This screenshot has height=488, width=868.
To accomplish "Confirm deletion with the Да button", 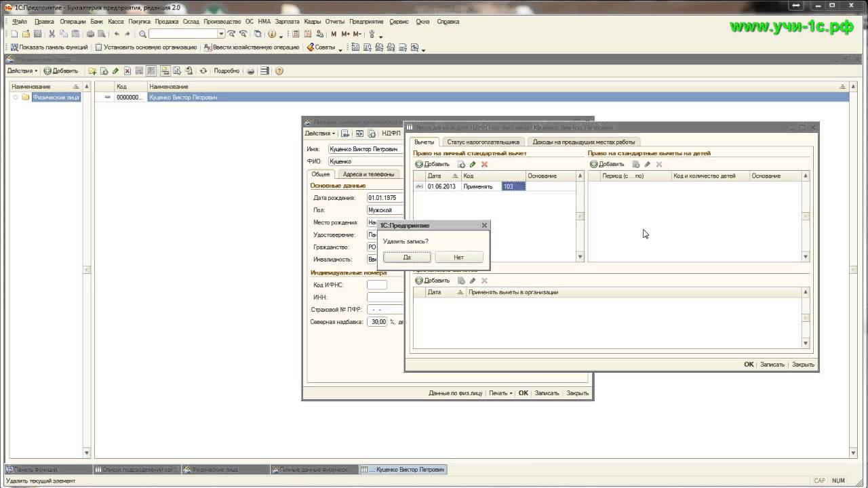I will (x=407, y=258).
